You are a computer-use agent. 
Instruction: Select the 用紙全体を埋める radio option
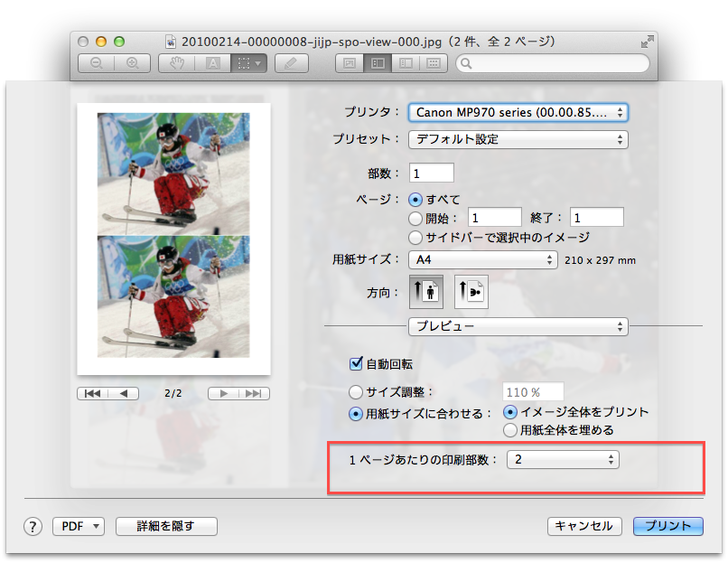[510, 430]
